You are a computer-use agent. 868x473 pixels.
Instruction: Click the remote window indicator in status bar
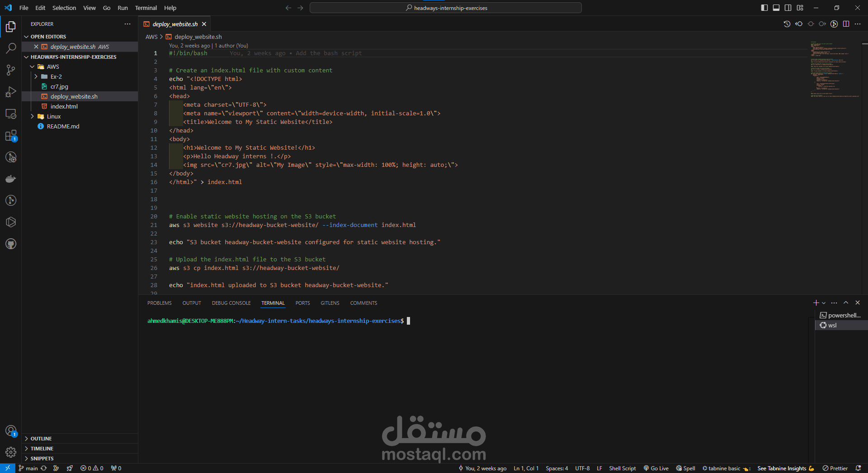(8, 468)
